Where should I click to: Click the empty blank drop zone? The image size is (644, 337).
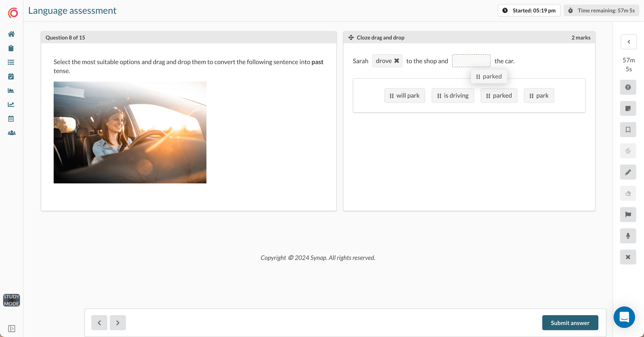(x=471, y=61)
